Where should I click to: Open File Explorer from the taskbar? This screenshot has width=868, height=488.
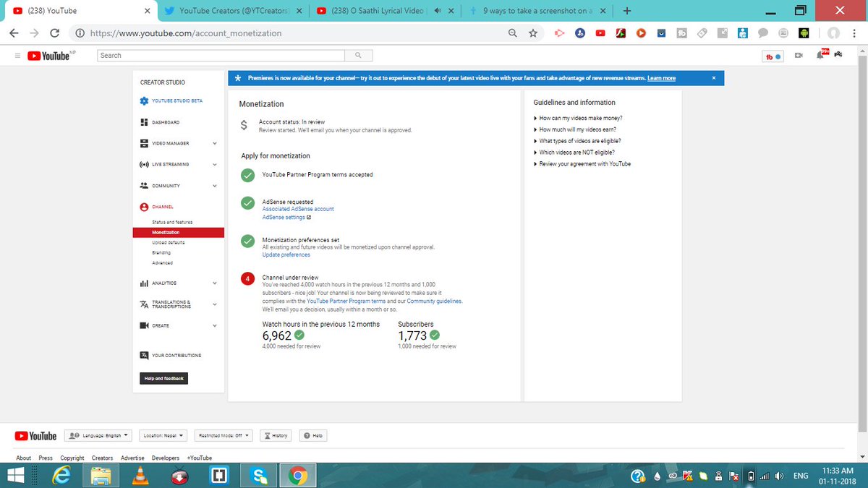pos(101,476)
